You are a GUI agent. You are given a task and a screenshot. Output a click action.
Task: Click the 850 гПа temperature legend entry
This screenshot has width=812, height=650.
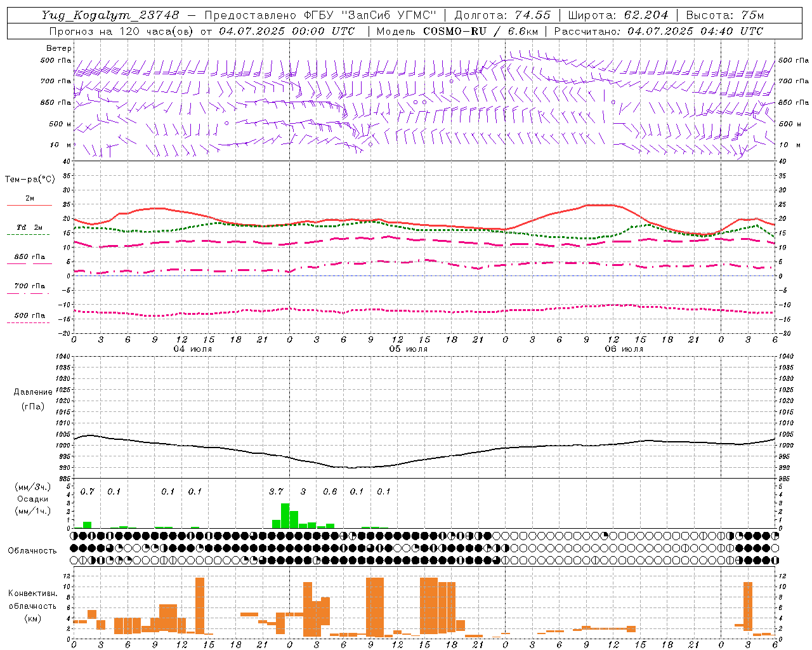(29, 257)
